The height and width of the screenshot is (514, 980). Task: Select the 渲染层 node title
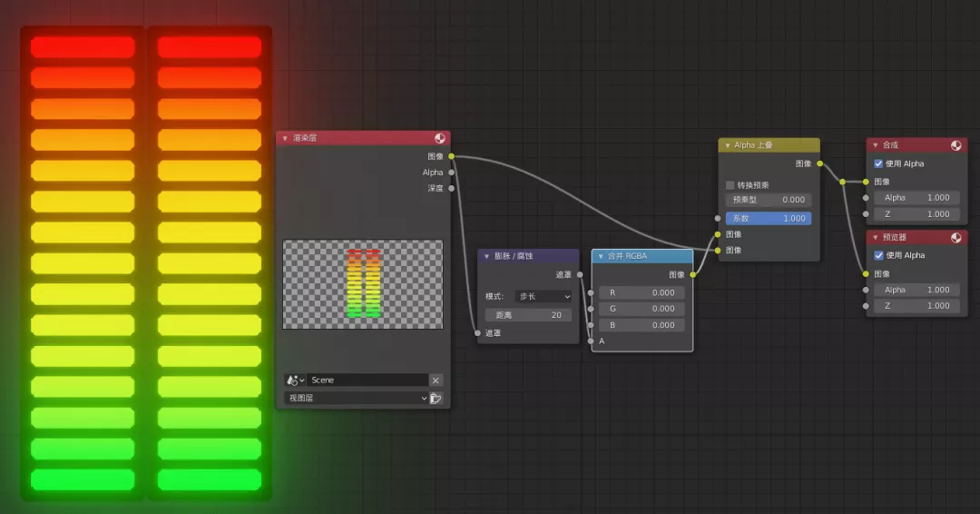click(305, 138)
